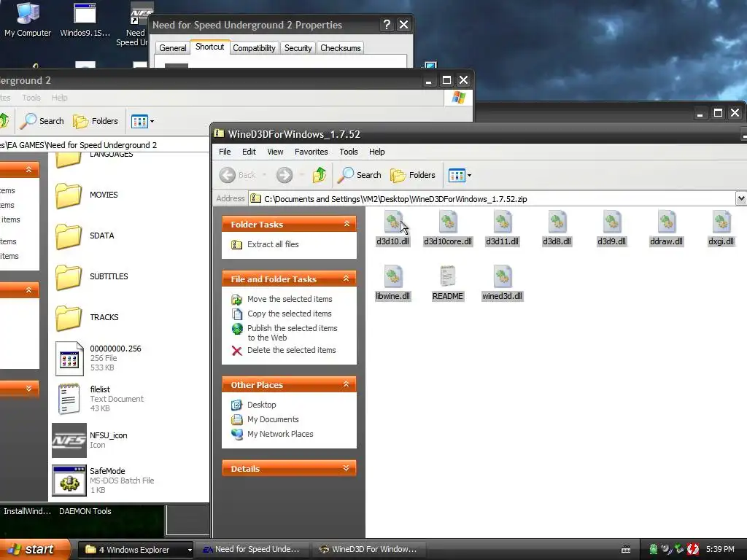
Task: Click the Up folder icon in WineD3D window
Action: tap(320, 175)
